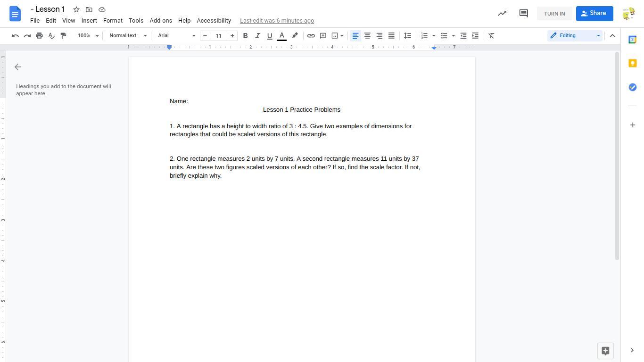Collapse the menus with the up chevron

tap(612, 36)
